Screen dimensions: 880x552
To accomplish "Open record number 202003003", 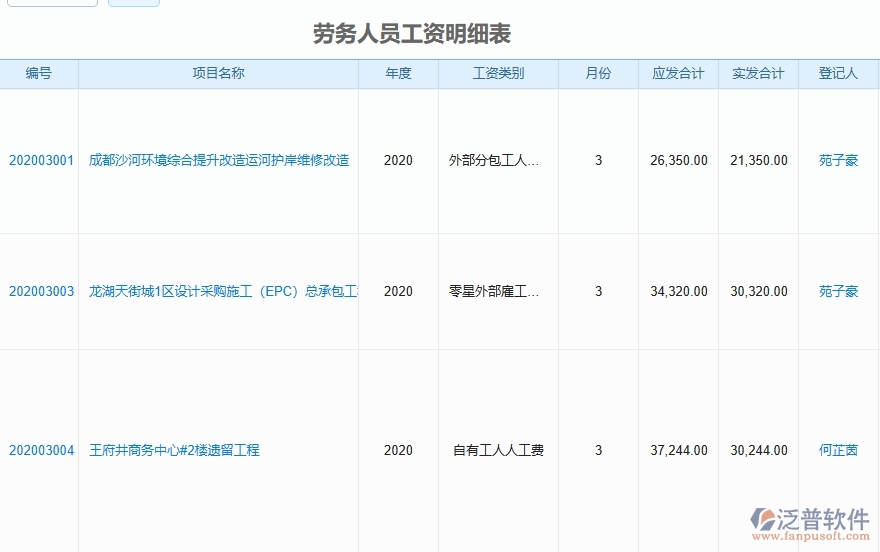I will click(x=41, y=291).
